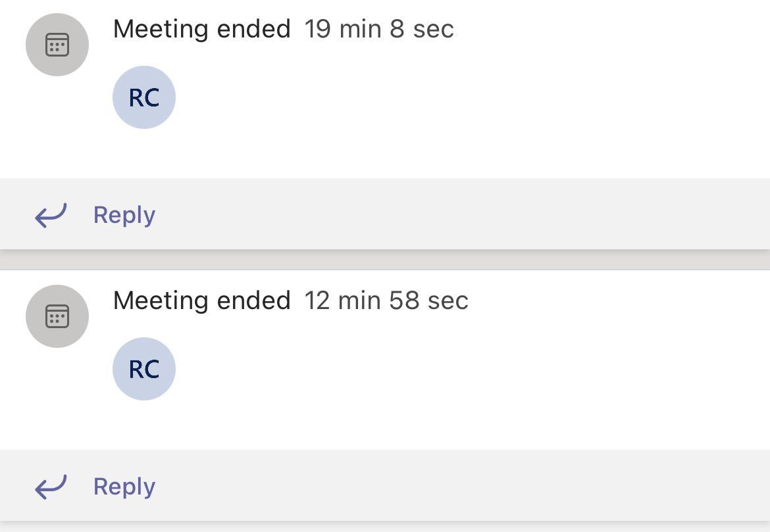Select "Meeting ended" title of 19 min meeting

[x=201, y=29]
